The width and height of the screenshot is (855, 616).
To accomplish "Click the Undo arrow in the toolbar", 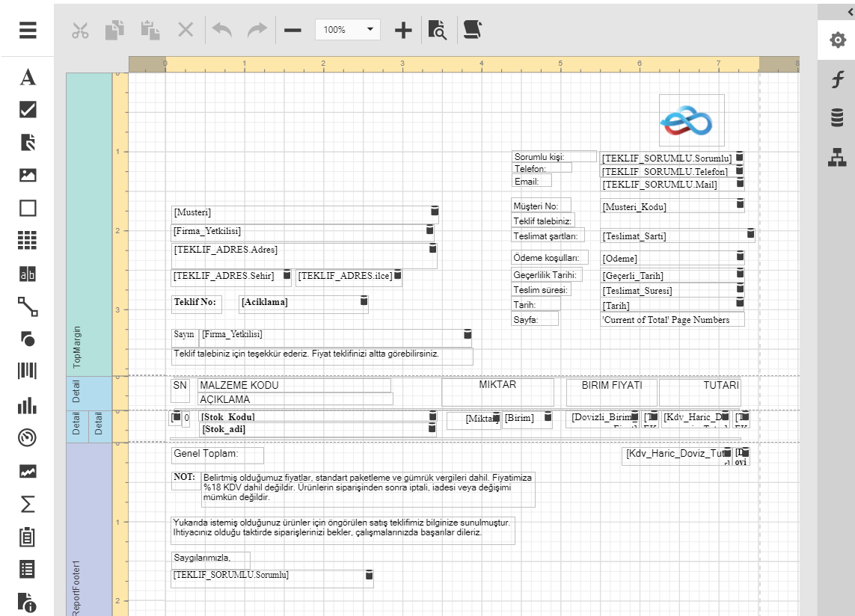I will (x=222, y=30).
